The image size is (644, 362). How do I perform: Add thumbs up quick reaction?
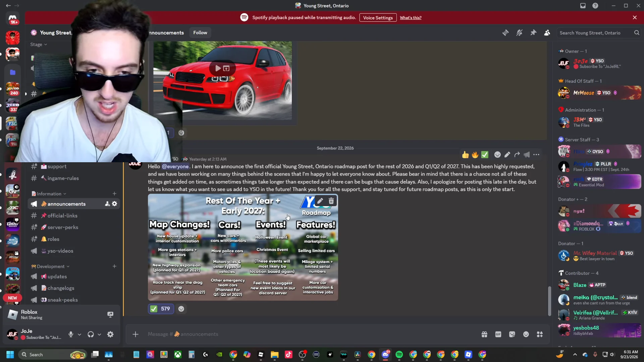[465, 155]
